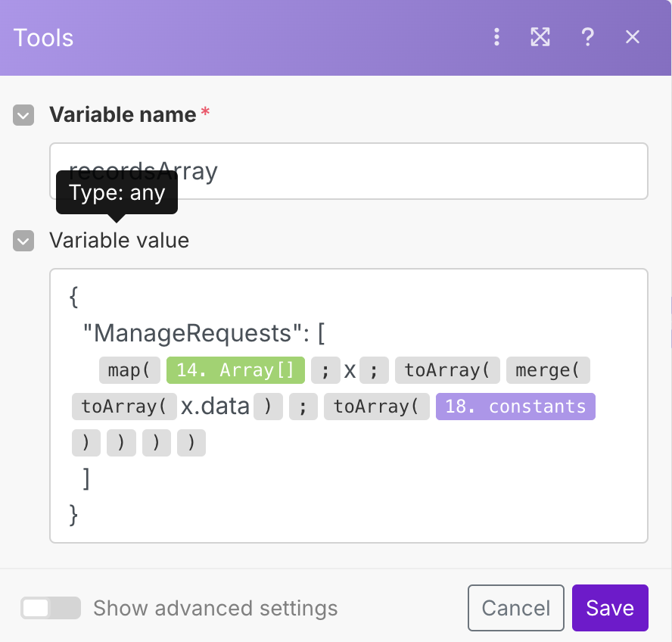Click the x.data text in the formula
The image size is (672, 642).
(x=215, y=407)
